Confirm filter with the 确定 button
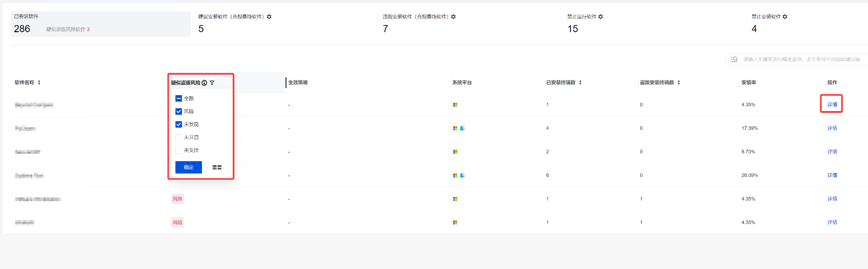The width and height of the screenshot is (868, 269). [189, 167]
